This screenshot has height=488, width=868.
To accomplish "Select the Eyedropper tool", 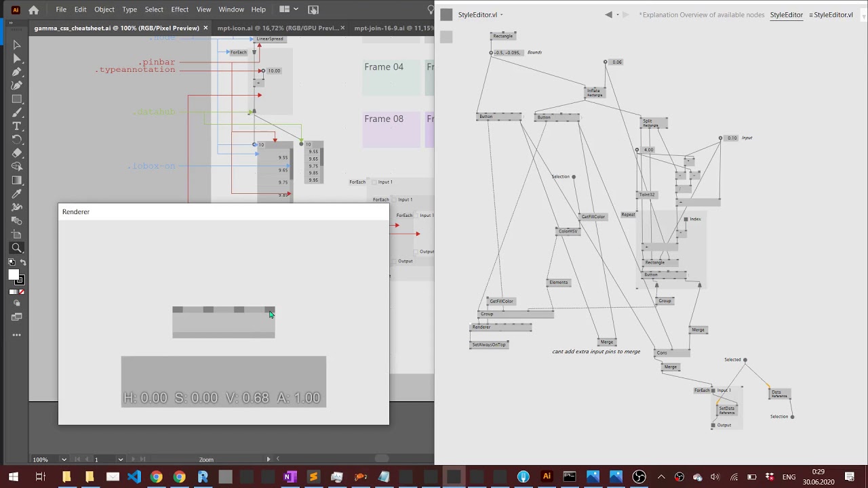I will pyautogui.click(x=17, y=194).
